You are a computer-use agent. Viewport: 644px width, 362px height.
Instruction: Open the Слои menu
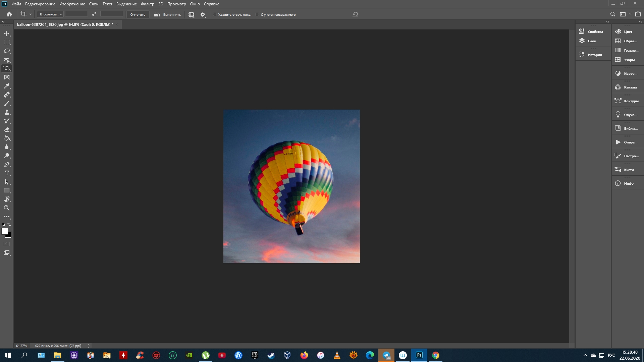[94, 4]
